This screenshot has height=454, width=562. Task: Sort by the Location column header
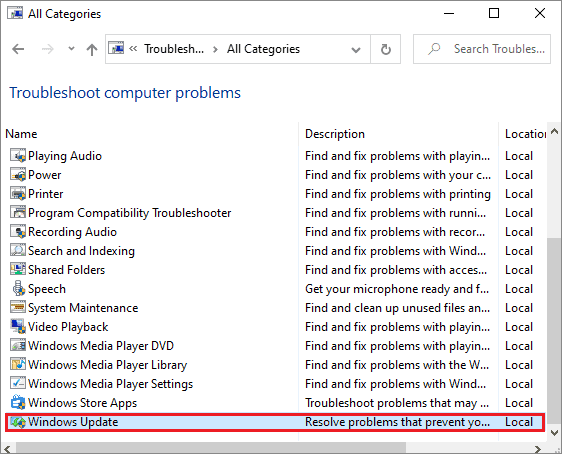pos(525,134)
